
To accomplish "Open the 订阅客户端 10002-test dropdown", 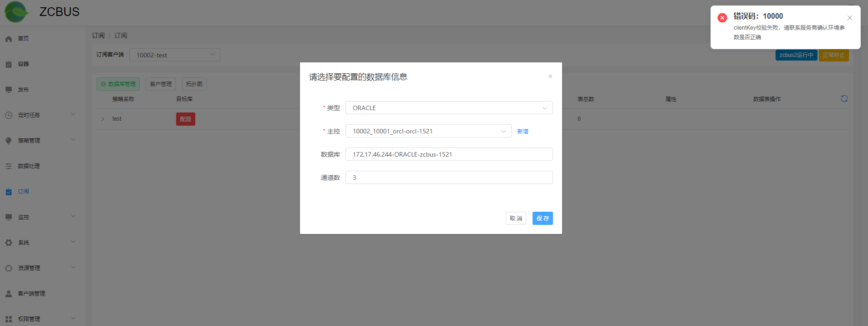I will [174, 55].
